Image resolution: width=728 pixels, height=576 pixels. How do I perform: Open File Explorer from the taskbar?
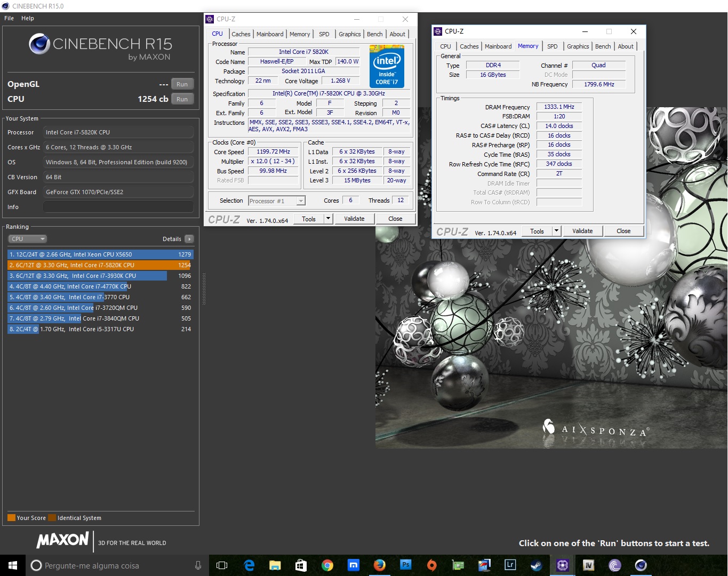[x=275, y=565]
